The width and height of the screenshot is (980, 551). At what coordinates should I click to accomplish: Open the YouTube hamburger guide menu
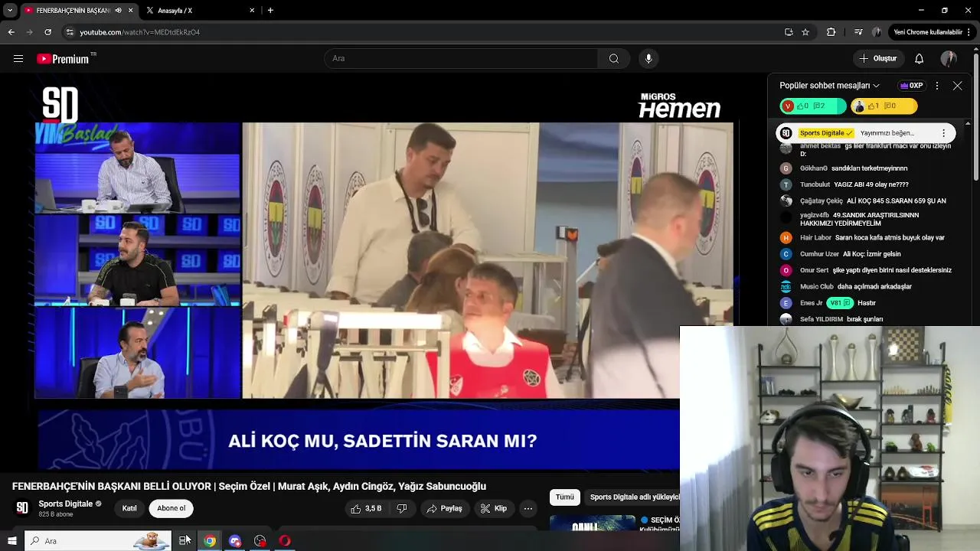click(18, 58)
